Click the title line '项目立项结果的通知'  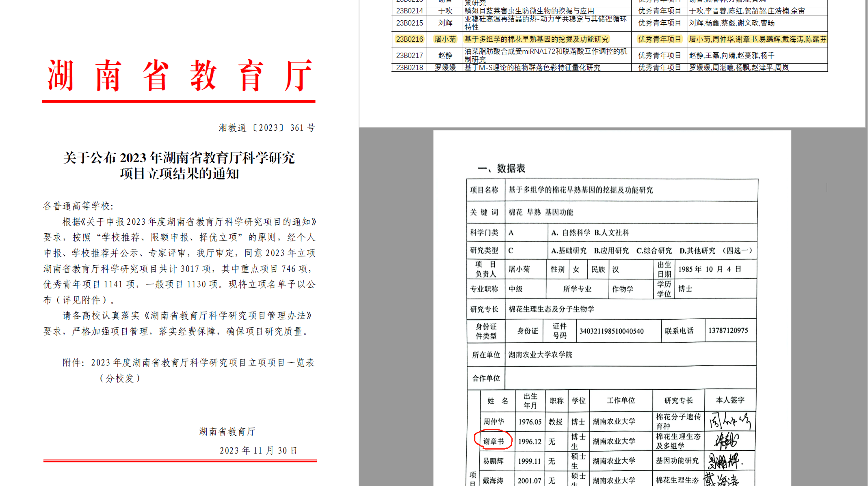coord(179,174)
